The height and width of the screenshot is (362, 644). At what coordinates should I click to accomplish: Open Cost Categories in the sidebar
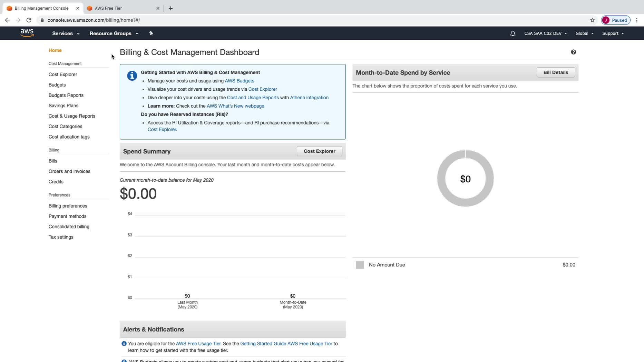(65, 126)
